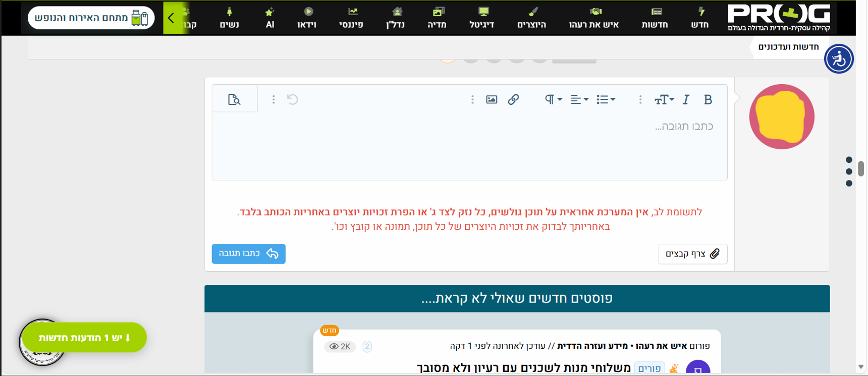Open the משלוחי מנות לשכנים post title
Screen dimensions: 868x376
(524, 368)
